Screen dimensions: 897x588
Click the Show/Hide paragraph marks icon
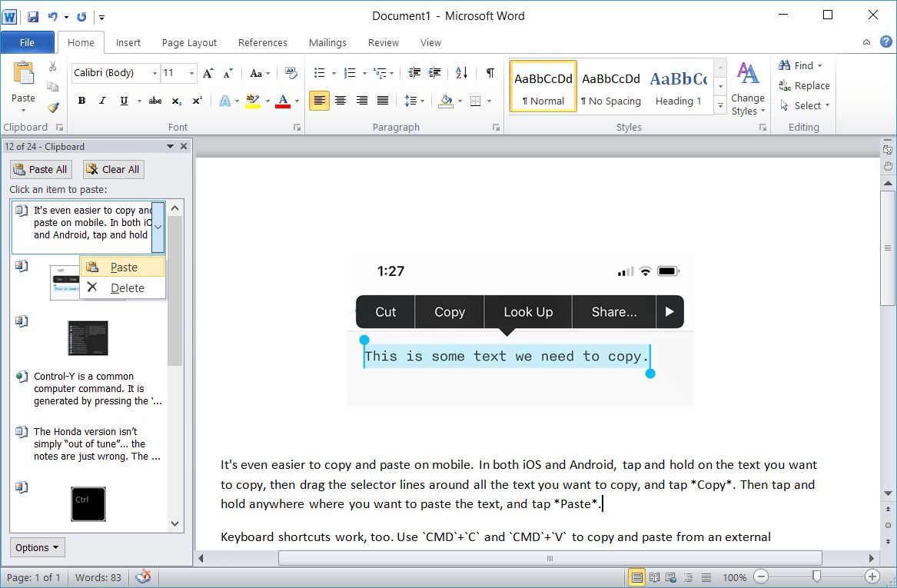[x=490, y=73]
